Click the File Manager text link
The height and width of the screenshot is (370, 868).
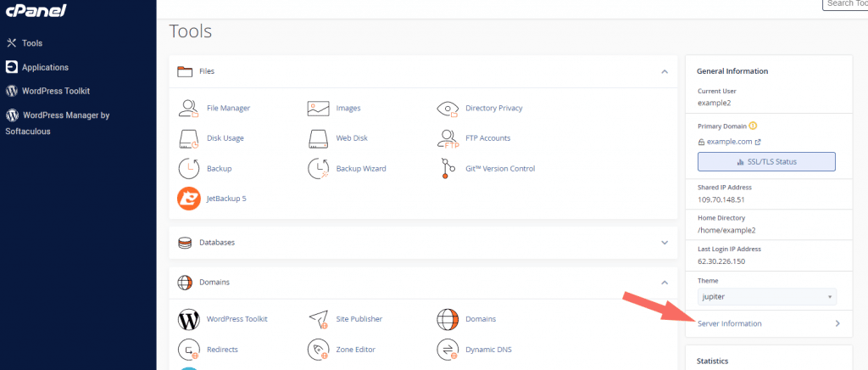pyautogui.click(x=228, y=108)
